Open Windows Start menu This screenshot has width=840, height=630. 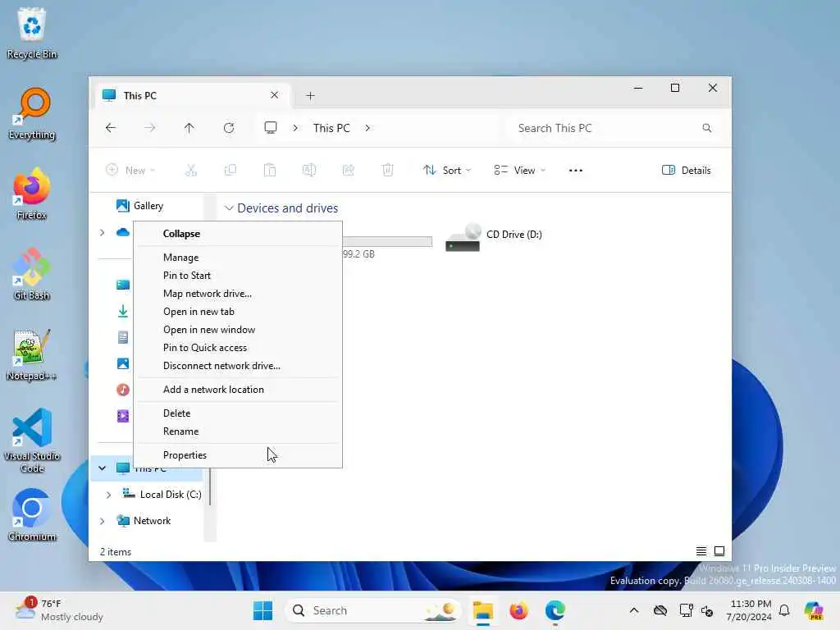click(262, 610)
